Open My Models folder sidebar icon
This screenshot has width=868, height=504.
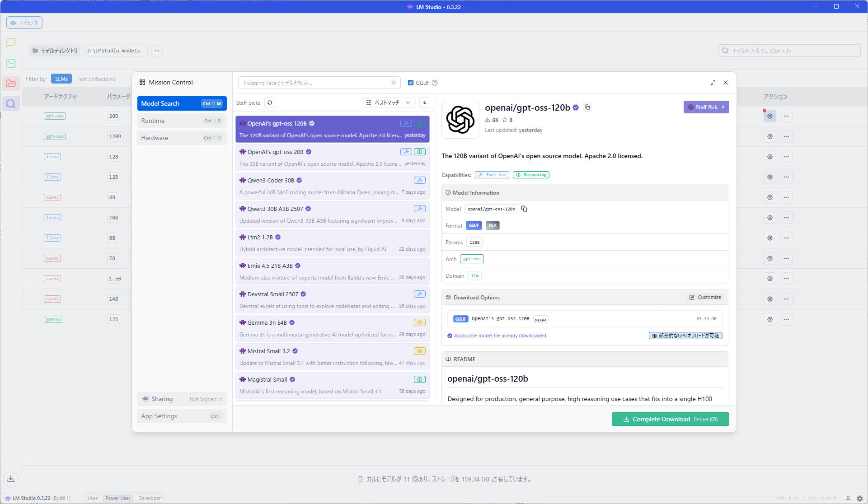tap(11, 84)
